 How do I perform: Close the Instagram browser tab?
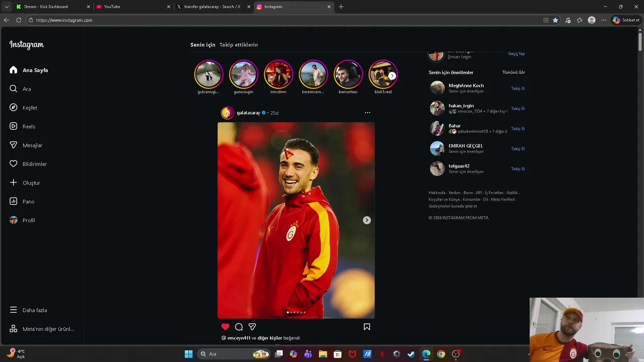point(329,7)
